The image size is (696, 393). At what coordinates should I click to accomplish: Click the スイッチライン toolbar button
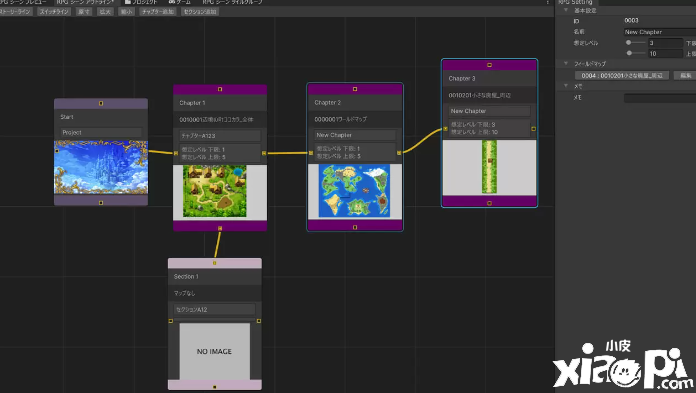54,12
